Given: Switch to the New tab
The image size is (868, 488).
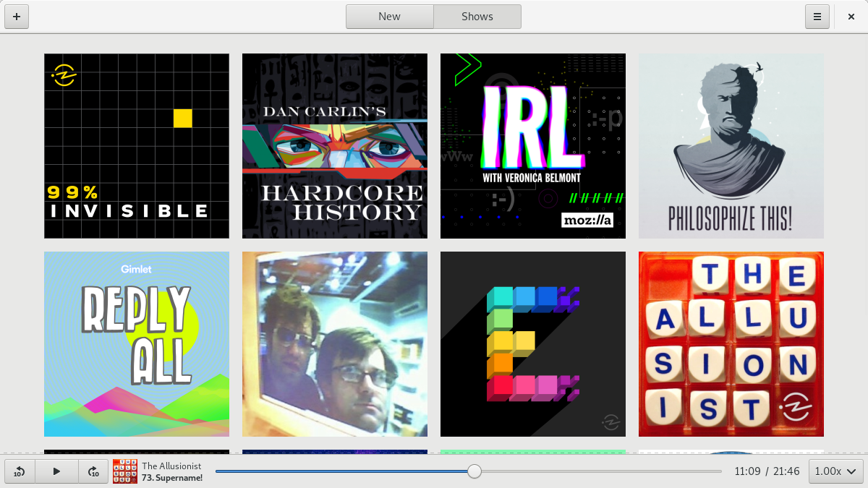Looking at the screenshot, I should coord(389,17).
